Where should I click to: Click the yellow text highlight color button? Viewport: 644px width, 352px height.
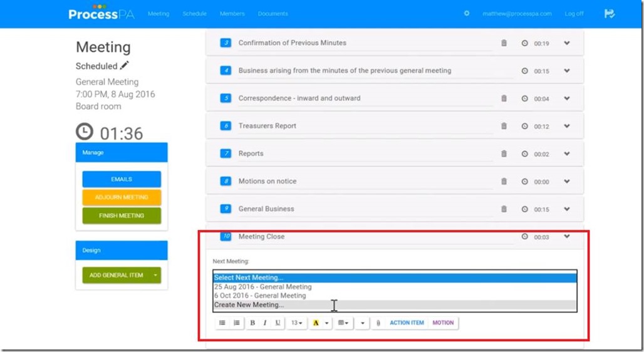pos(316,323)
